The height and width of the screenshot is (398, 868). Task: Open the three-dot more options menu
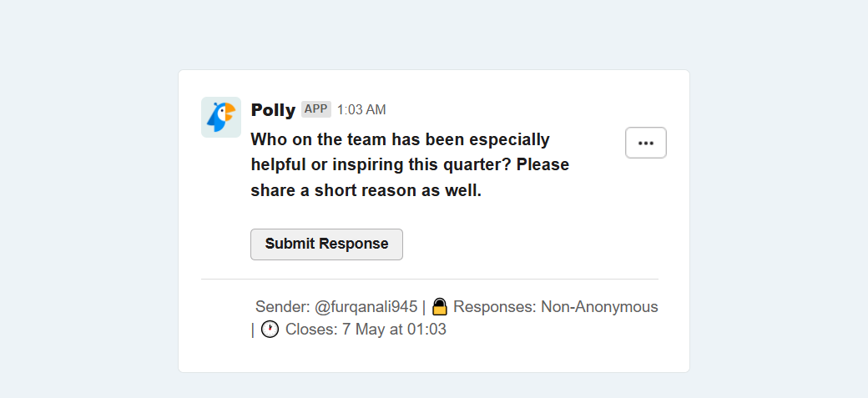tap(645, 143)
